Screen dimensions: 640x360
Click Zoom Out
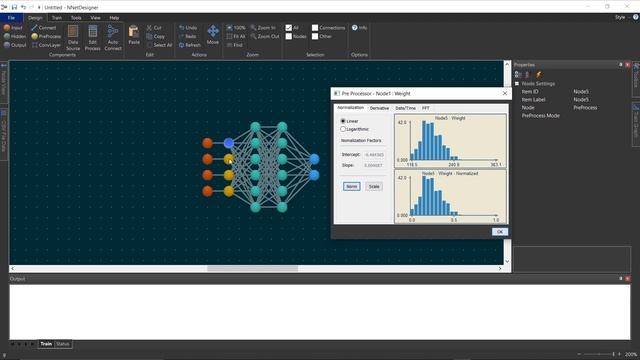click(x=265, y=36)
